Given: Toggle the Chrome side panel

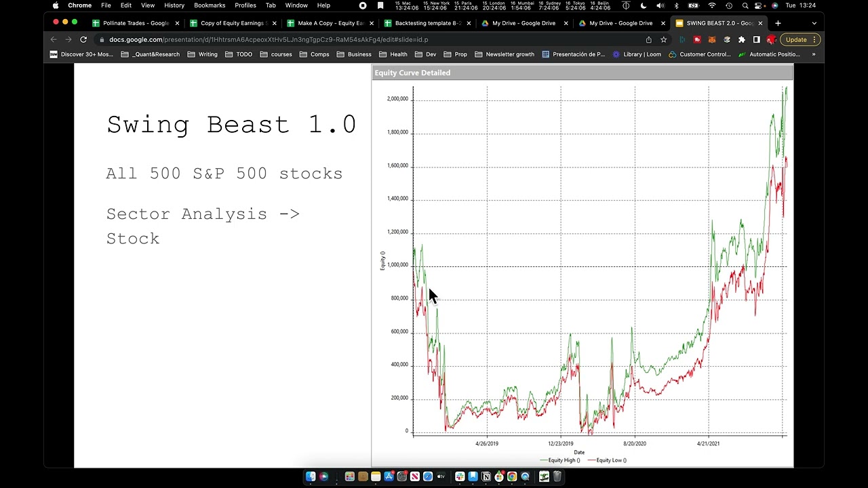Looking at the screenshot, I should click(x=757, y=39).
